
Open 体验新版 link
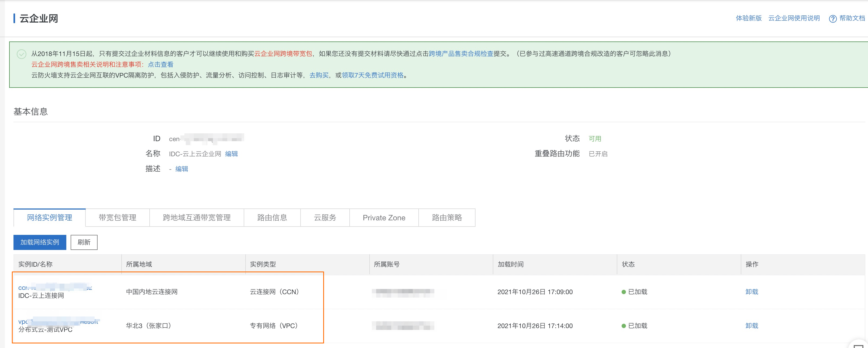tap(748, 18)
